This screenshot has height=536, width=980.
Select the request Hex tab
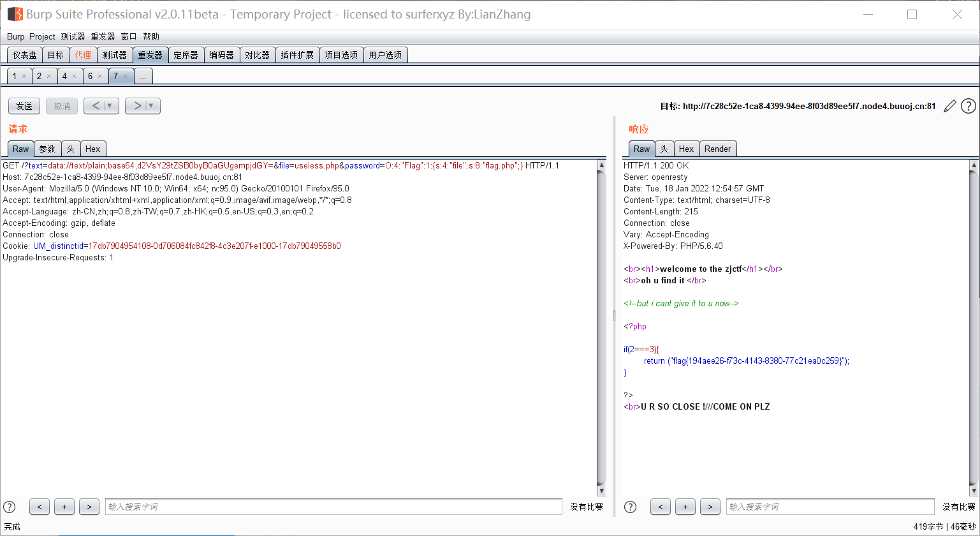(93, 149)
